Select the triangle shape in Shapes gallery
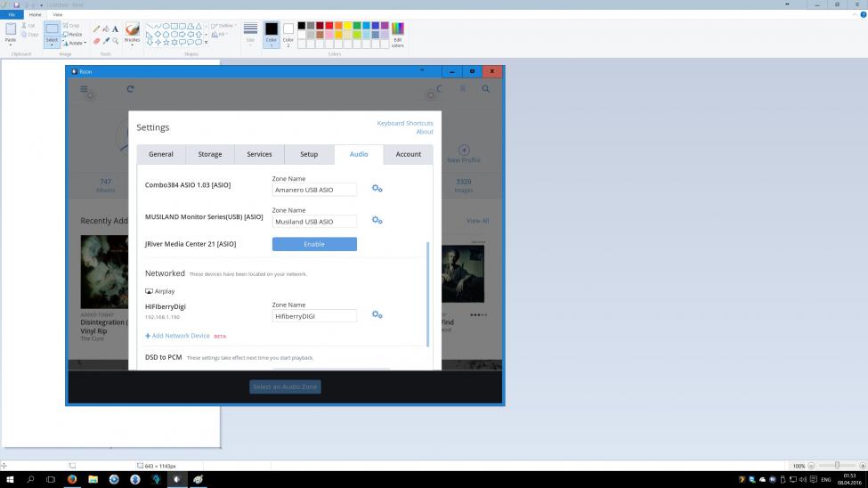Screen dimensions: 868x488 (x=199, y=26)
